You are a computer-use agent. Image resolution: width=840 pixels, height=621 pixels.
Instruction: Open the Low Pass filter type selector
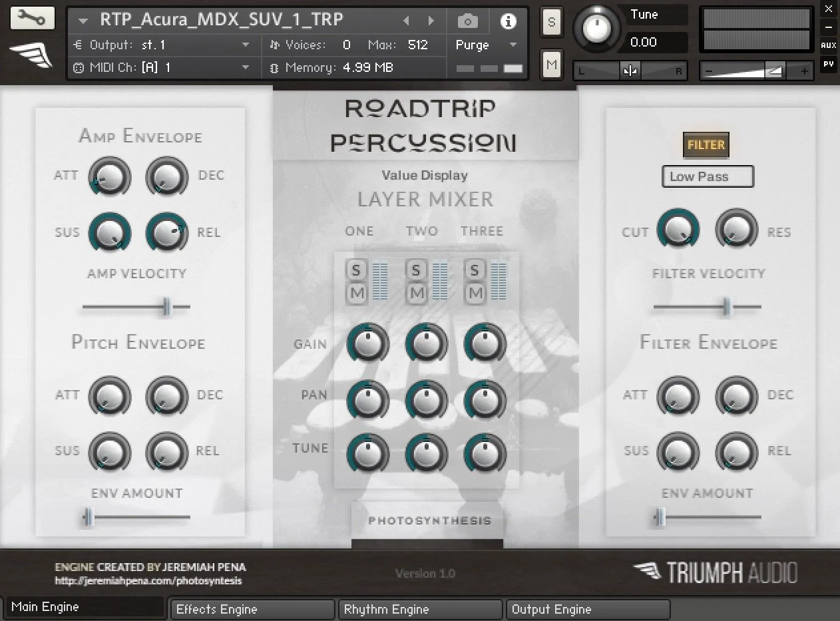point(708,176)
